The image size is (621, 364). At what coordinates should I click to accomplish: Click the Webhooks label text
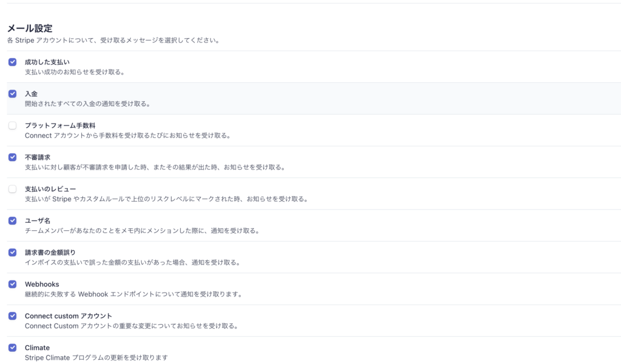[42, 284]
